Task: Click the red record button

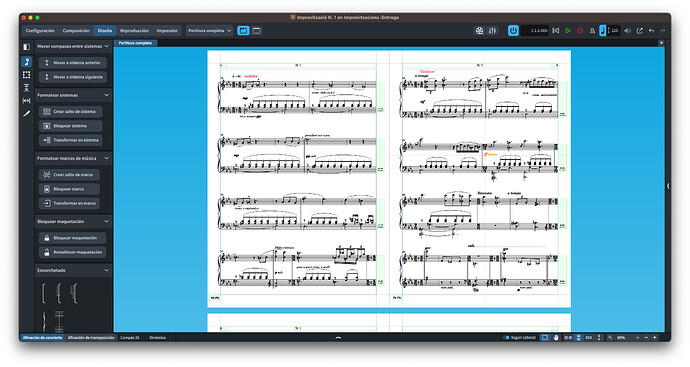Action: pos(580,31)
